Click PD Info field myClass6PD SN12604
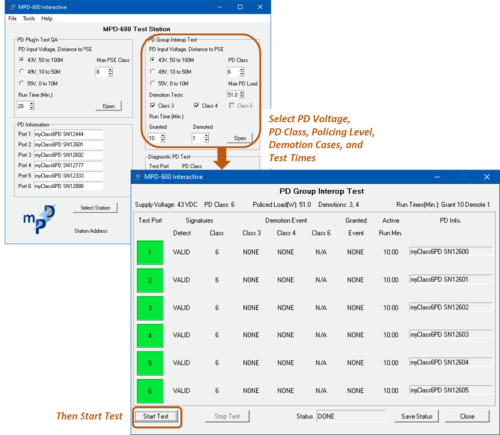The width and height of the screenshot is (500, 435). 451,362
